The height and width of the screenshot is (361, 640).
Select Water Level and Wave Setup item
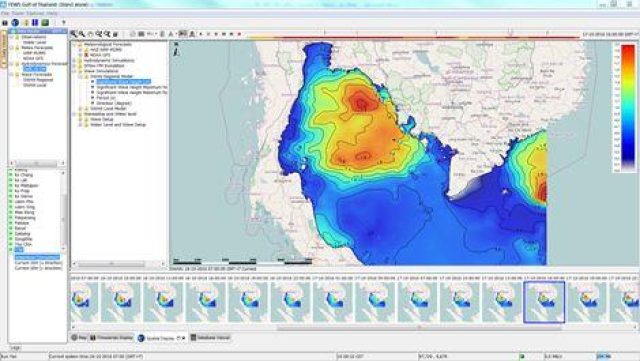[118, 125]
